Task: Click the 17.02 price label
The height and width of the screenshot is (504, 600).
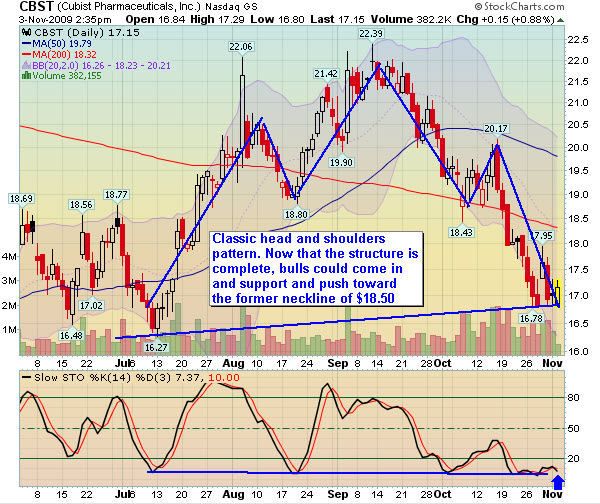Action: tap(91, 305)
